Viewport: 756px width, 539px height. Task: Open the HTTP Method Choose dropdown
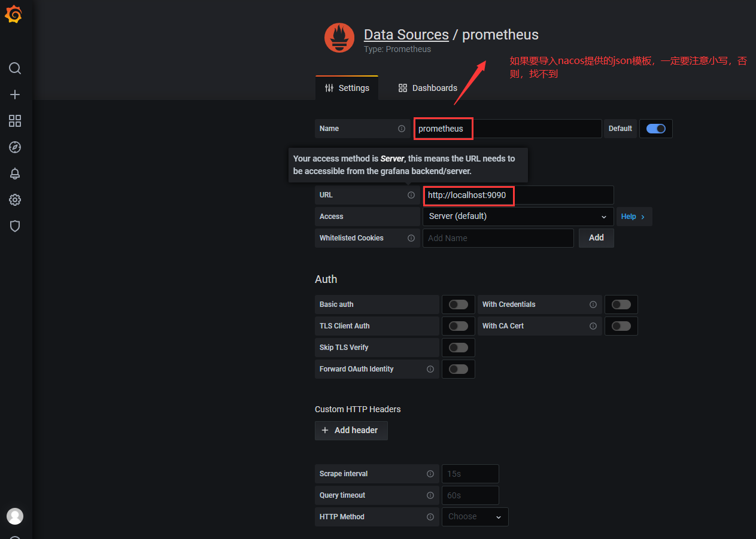pos(475,517)
